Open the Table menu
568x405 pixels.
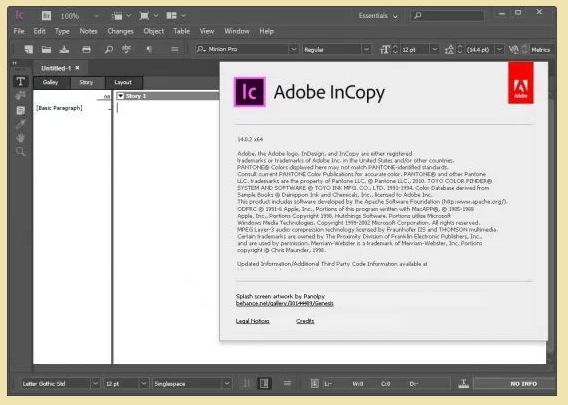[x=181, y=31]
